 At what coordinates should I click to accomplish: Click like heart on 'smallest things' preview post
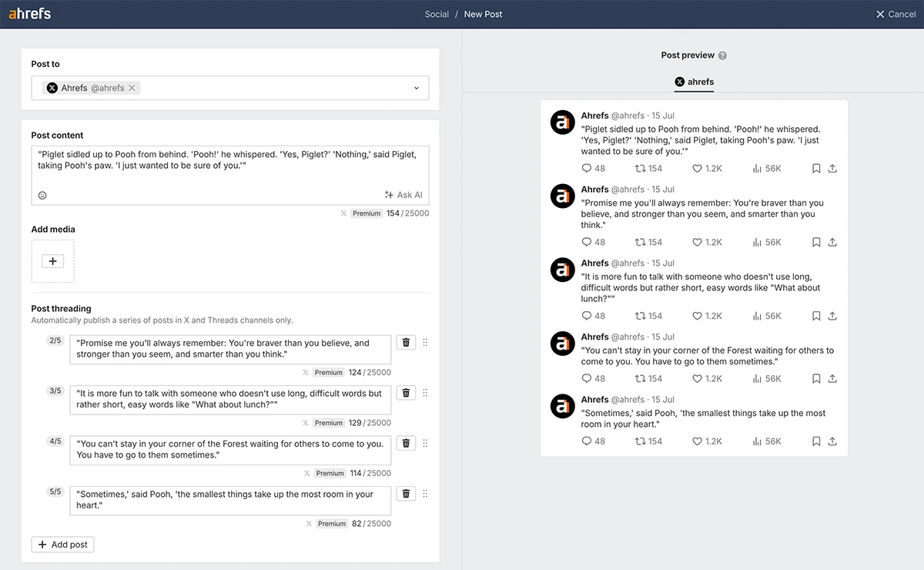point(697,441)
